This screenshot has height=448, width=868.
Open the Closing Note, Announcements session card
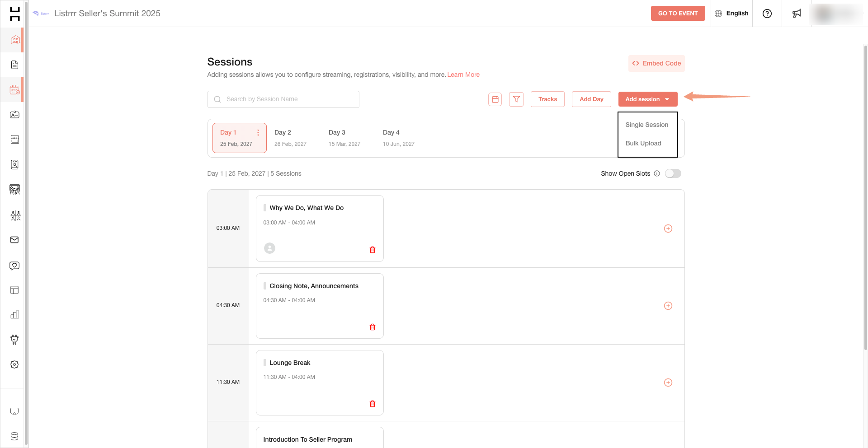click(x=320, y=306)
